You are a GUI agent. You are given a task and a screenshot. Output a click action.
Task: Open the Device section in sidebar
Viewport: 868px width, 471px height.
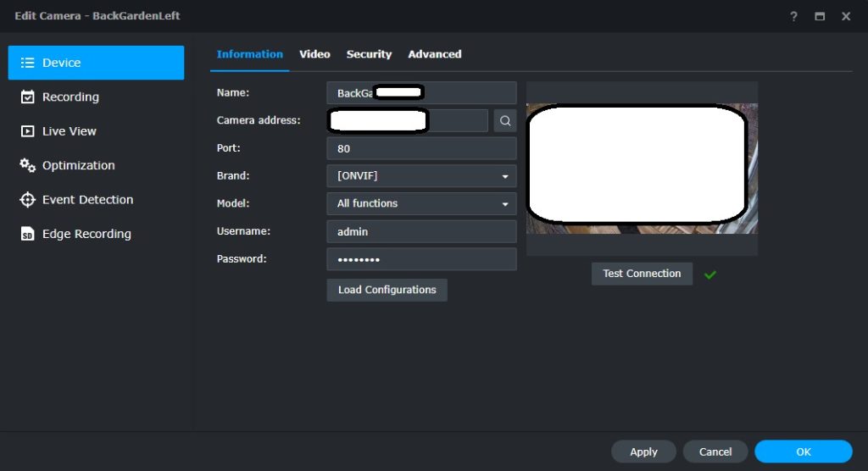[96, 63]
